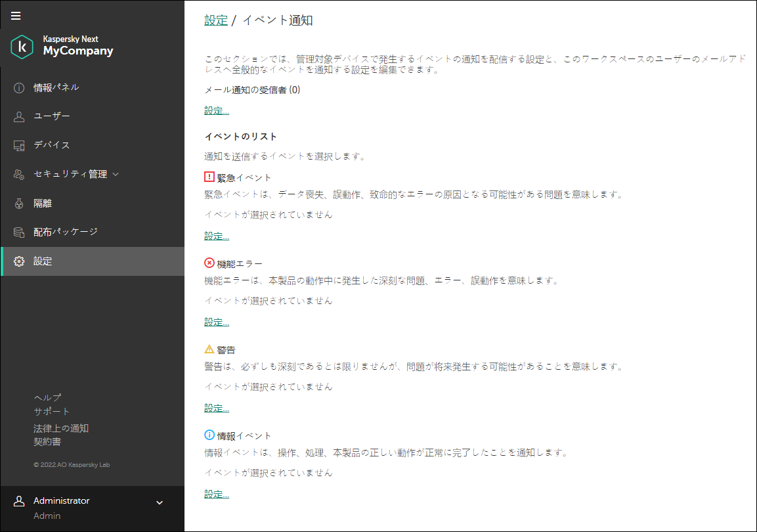Image resolution: width=757 pixels, height=532 pixels.
Task: Open the hamburger navigation menu
Action: pyautogui.click(x=16, y=16)
